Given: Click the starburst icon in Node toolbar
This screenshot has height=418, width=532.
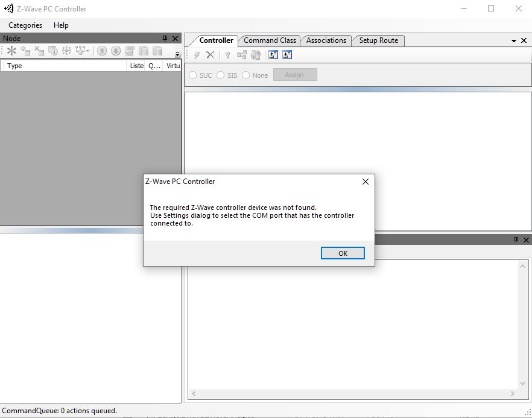Looking at the screenshot, I should pyautogui.click(x=67, y=51).
